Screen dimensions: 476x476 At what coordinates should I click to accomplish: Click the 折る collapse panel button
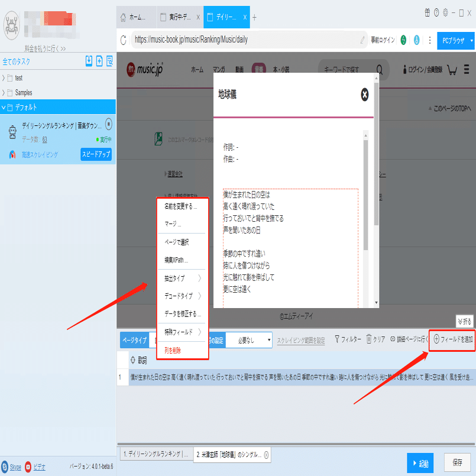(464, 321)
